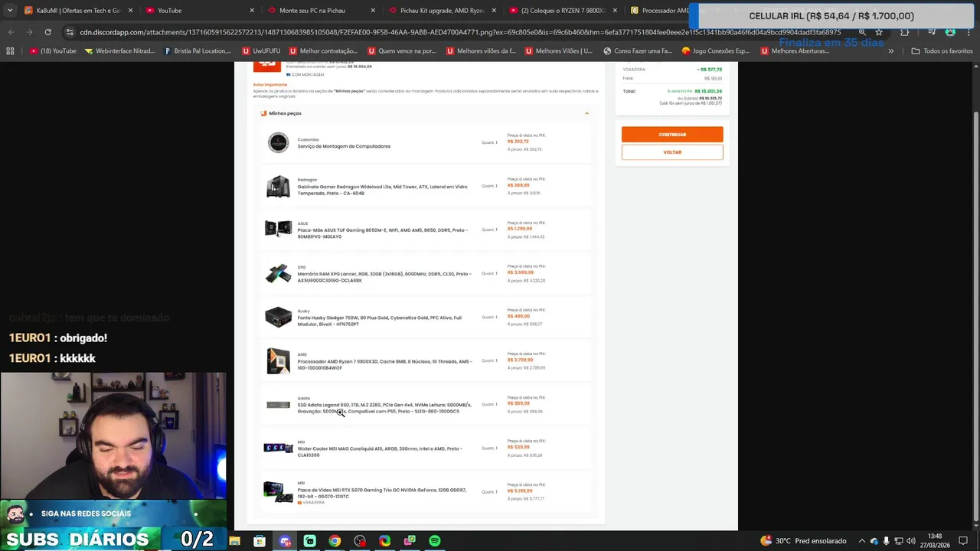This screenshot has width=980, height=551.
Task: Click the orange CONTINUAR button
Action: (x=672, y=135)
